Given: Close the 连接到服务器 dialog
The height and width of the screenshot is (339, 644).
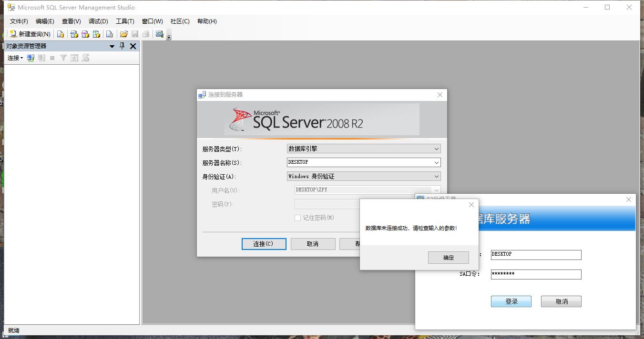Looking at the screenshot, I should 440,95.
